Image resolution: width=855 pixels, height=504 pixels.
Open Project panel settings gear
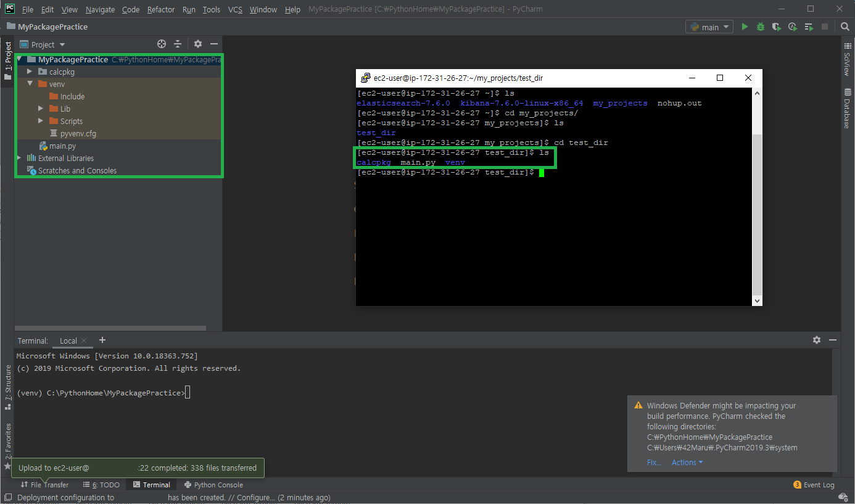click(198, 44)
